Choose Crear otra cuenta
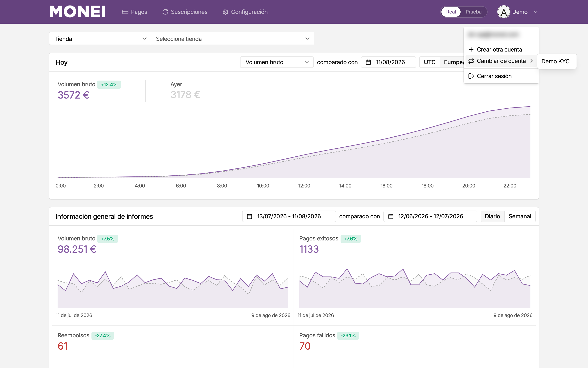Screen dimensions: 588x368 pyautogui.click(x=501, y=50)
